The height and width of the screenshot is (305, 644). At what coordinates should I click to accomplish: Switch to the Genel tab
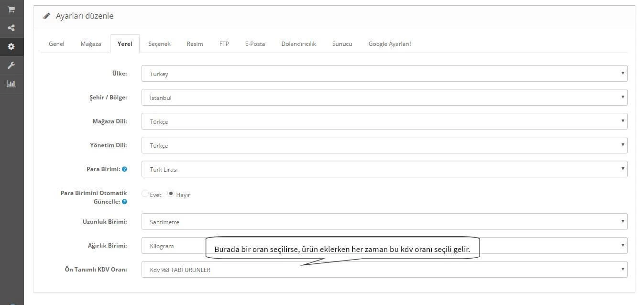(56, 44)
